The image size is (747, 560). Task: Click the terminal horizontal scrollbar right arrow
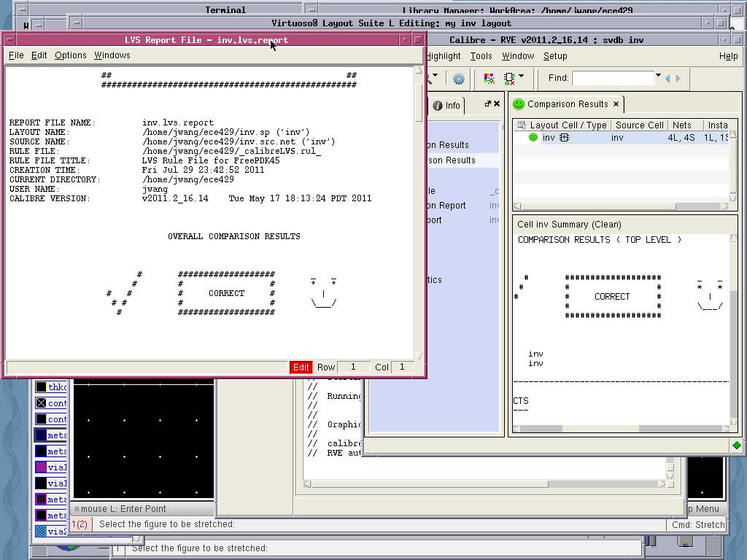662,484
